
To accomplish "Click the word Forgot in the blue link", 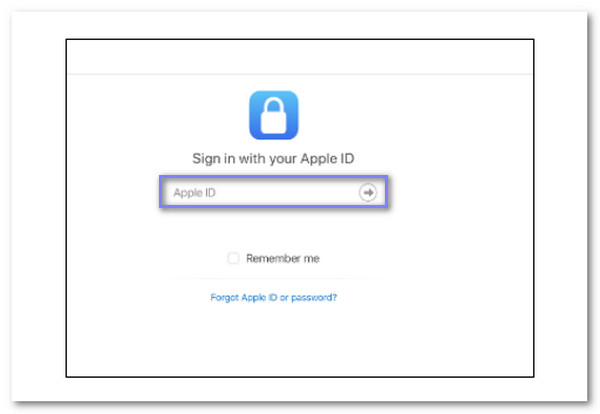I will coord(224,298).
